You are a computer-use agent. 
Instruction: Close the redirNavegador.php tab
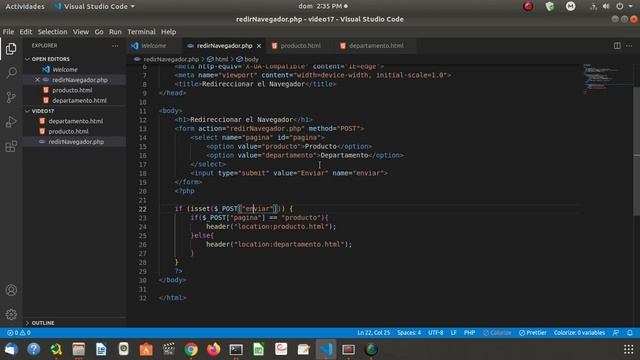click(x=259, y=46)
